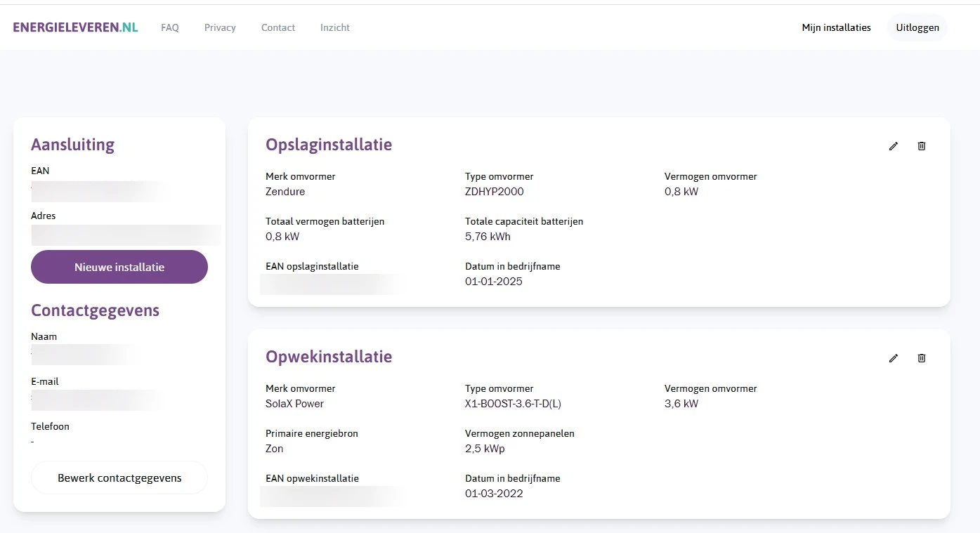Image resolution: width=980 pixels, height=533 pixels.
Task: Click the ENERGIELEVEREN.NL logo
Action: click(75, 27)
